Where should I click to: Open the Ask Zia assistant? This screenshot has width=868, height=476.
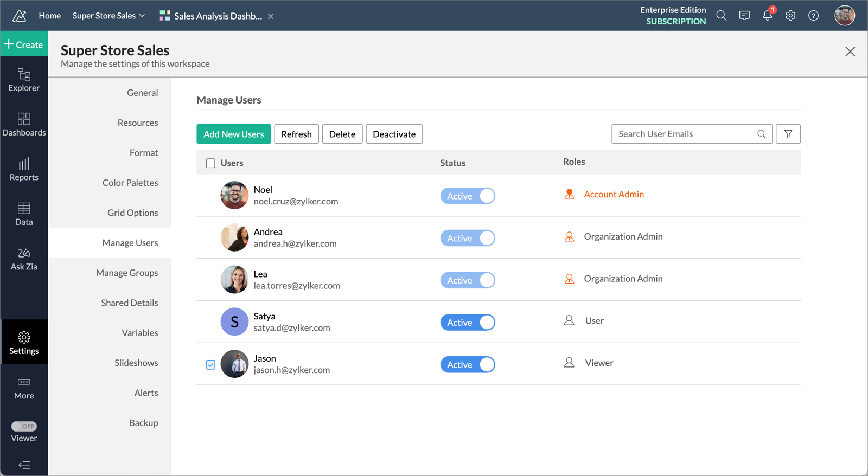24,259
